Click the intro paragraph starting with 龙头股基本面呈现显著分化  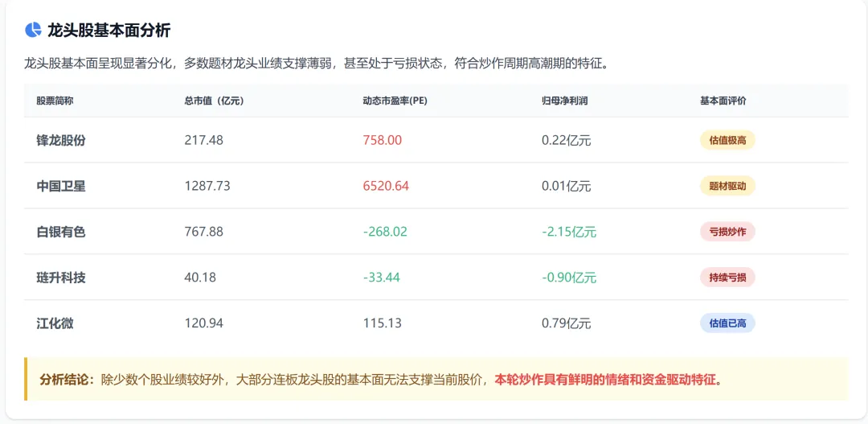[317, 64]
